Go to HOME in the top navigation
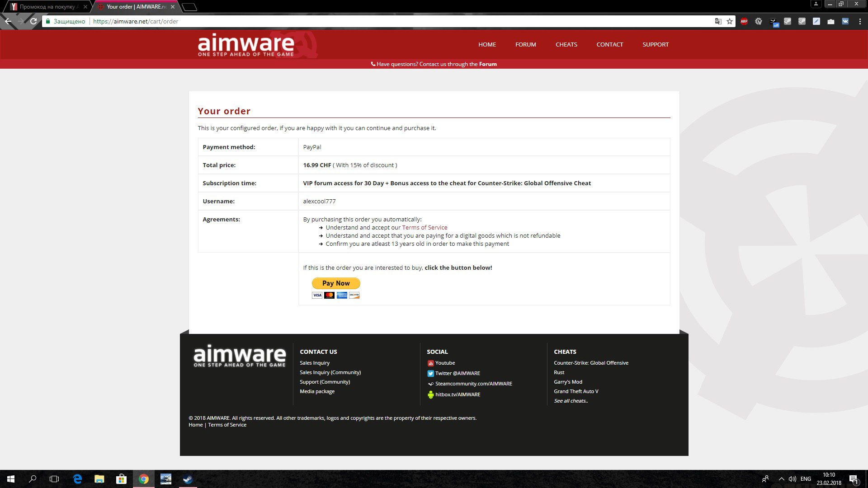Image resolution: width=868 pixels, height=488 pixels. [487, 44]
